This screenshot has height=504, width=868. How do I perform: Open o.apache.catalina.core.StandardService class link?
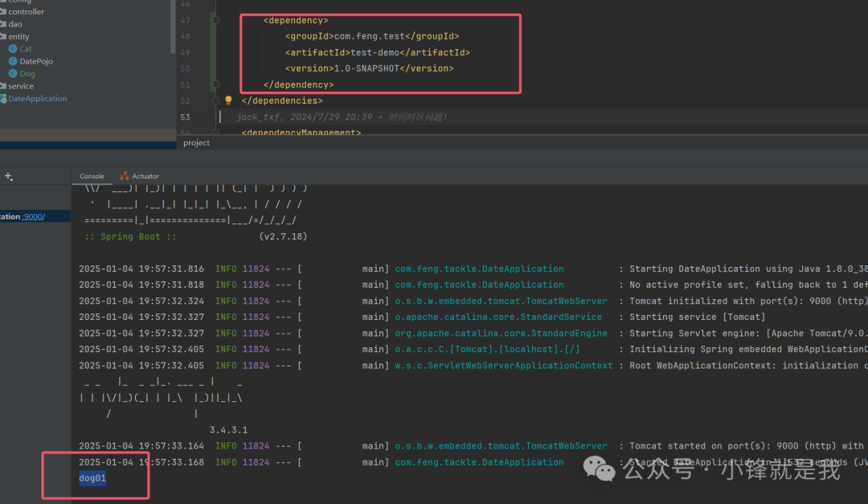(x=498, y=317)
